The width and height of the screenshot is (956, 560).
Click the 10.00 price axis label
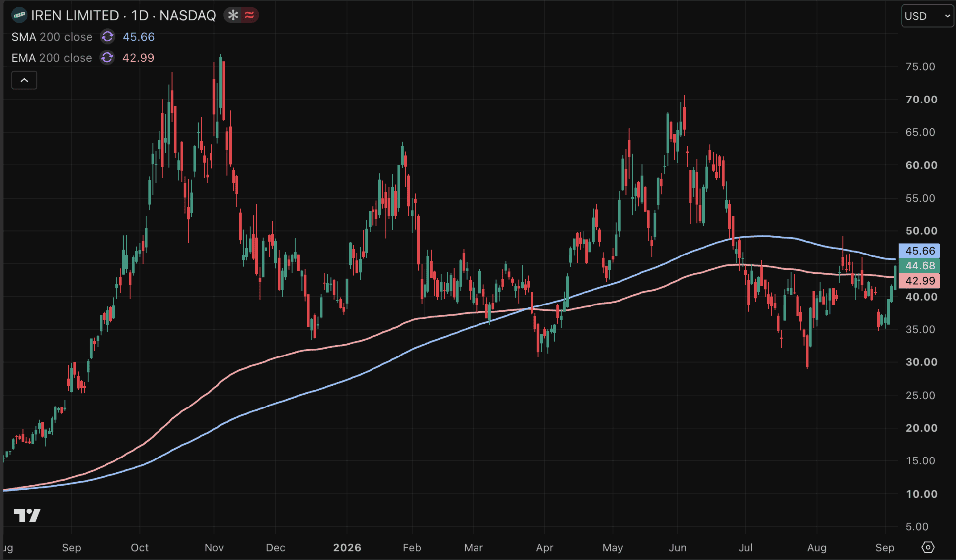click(921, 494)
